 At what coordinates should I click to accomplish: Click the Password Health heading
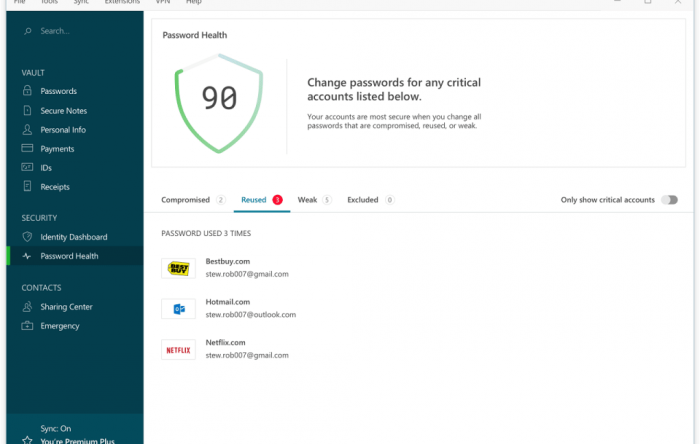tap(195, 35)
